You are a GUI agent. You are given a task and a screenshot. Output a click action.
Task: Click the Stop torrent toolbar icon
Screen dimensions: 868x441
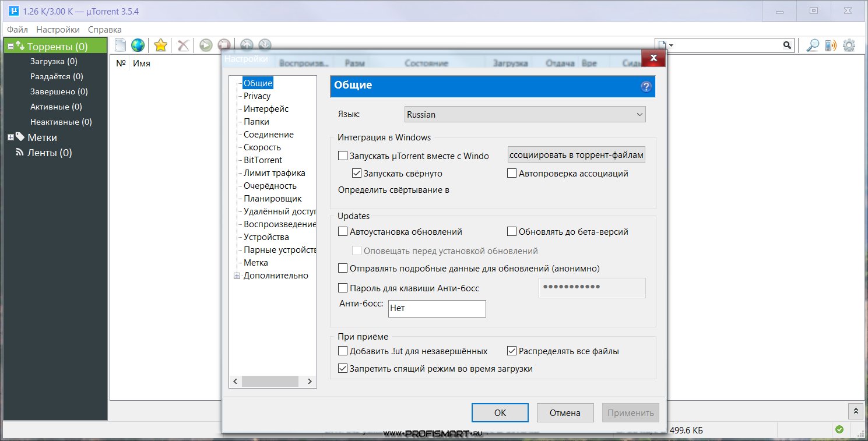tap(223, 45)
